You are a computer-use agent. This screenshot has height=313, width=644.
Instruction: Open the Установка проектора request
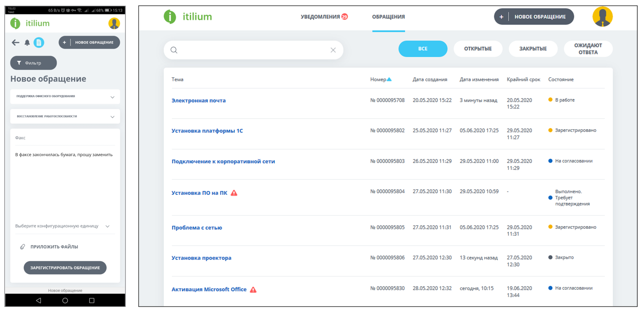201,258
